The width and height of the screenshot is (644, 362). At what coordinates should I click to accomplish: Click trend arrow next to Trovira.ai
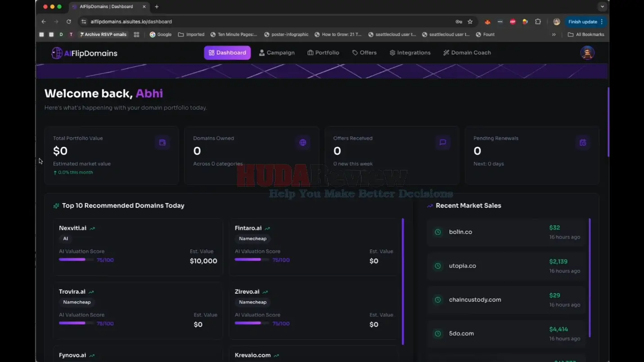(91, 292)
